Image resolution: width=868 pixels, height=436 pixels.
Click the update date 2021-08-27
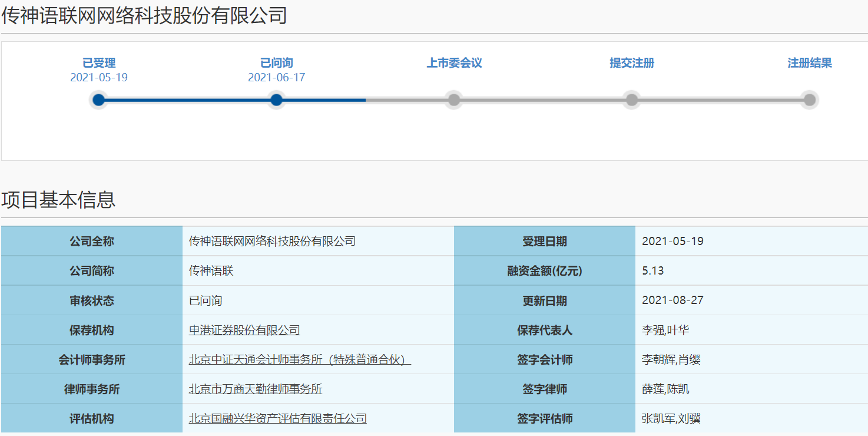tap(672, 300)
